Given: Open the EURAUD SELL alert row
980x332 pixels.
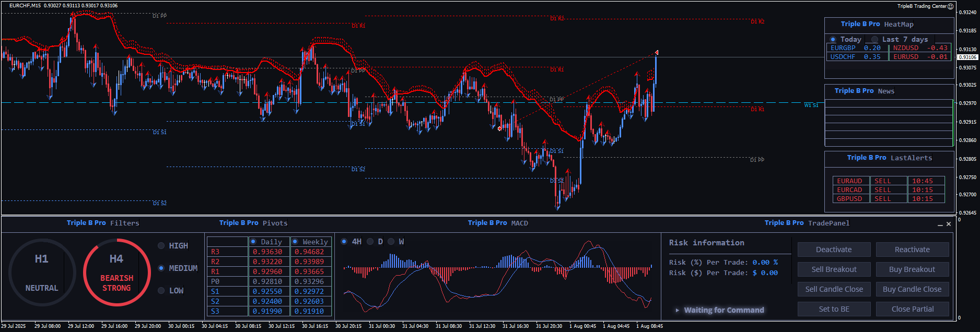Looking at the screenshot, I should click(888, 181).
